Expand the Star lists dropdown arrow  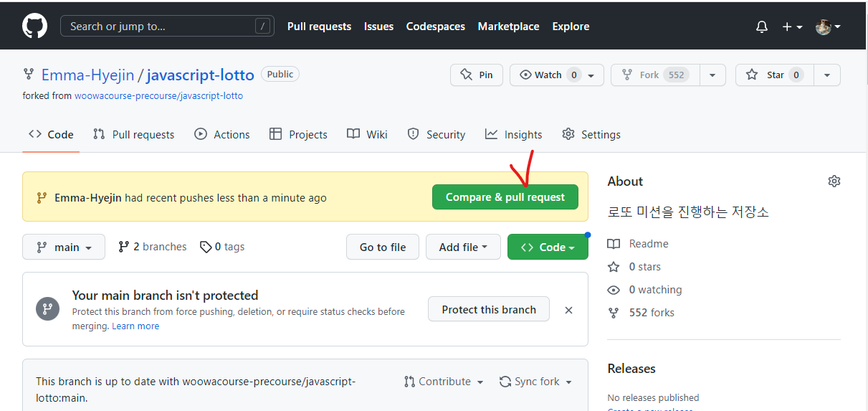tap(827, 75)
